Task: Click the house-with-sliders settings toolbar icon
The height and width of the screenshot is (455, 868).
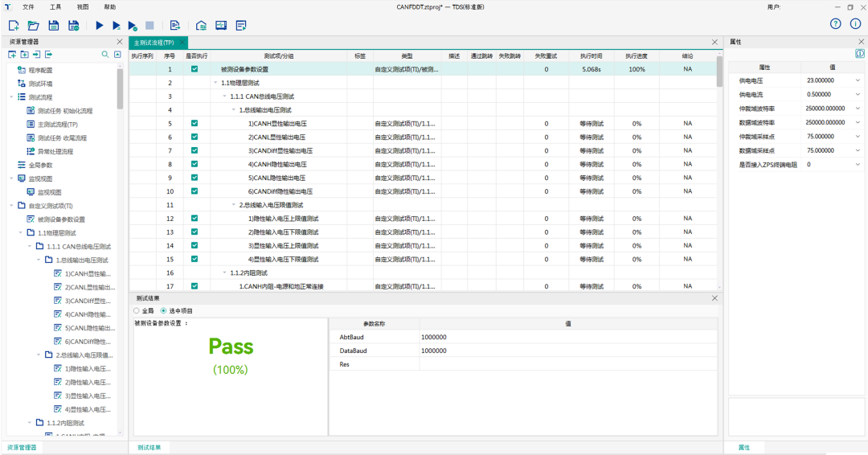Action: point(202,26)
